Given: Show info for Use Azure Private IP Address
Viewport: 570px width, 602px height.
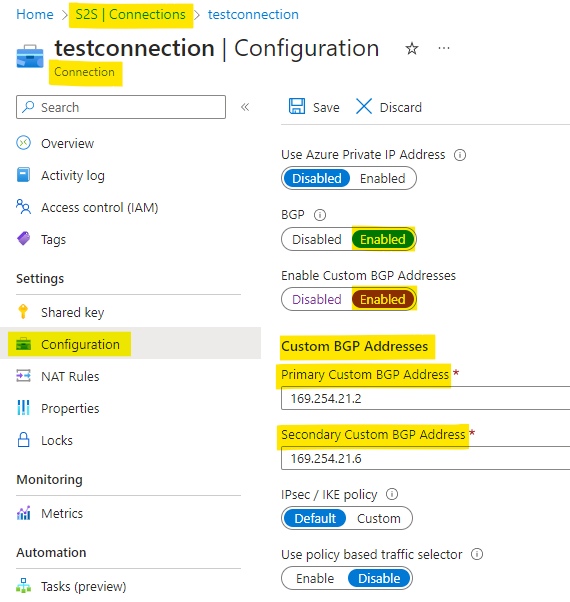Looking at the screenshot, I should point(460,155).
